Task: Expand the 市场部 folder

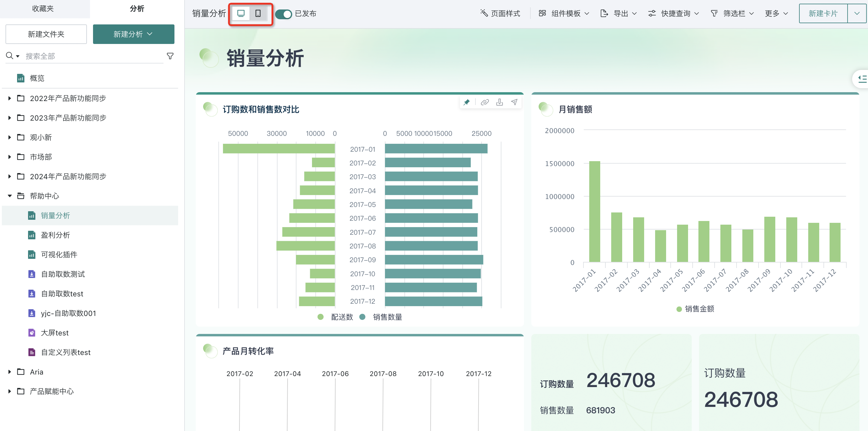Action: pyautogui.click(x=9, y=157)
